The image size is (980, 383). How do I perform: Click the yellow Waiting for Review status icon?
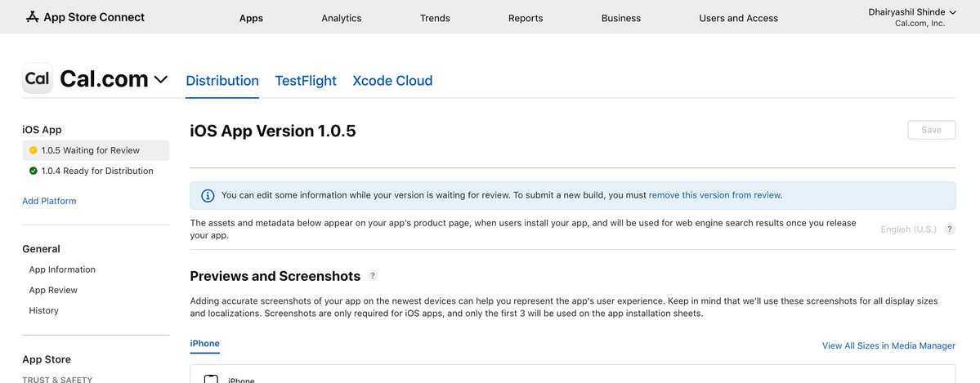[x=34, y=150]
